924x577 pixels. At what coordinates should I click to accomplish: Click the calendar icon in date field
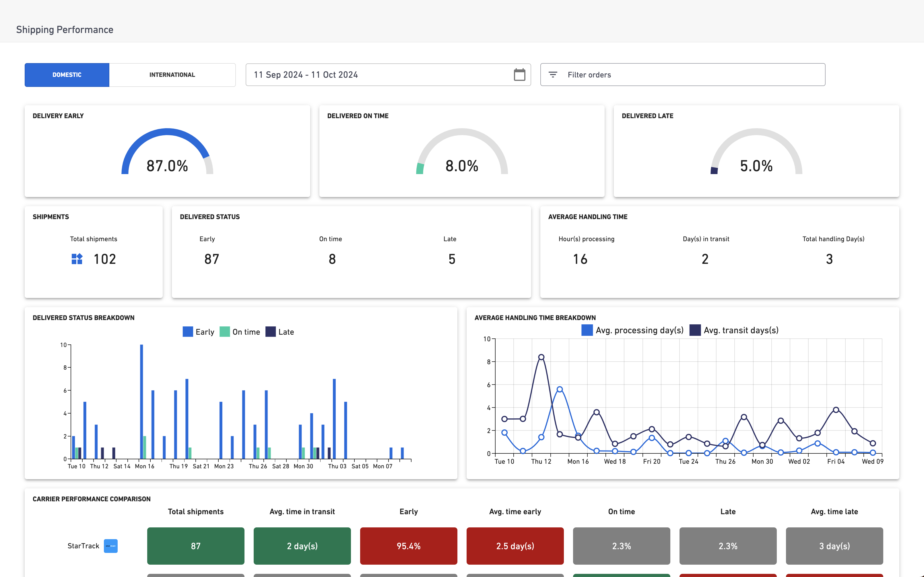pos(519,75)
